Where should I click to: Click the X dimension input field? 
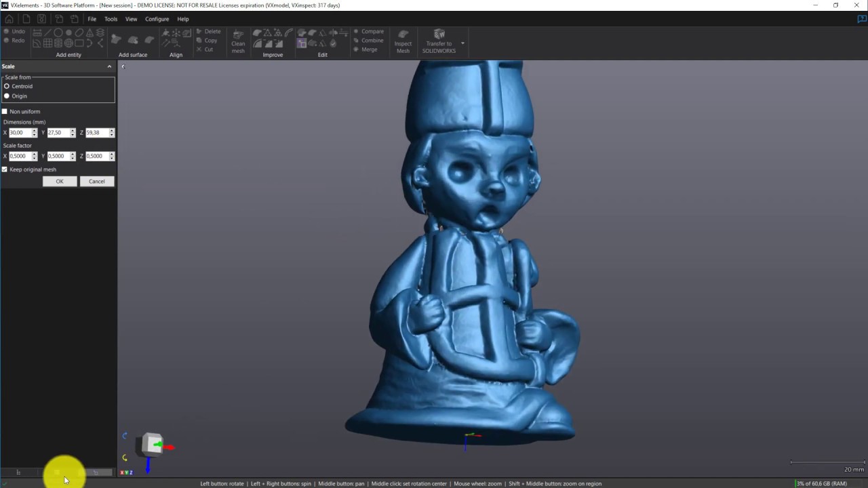pyautogui.click(x=19, y=133)
